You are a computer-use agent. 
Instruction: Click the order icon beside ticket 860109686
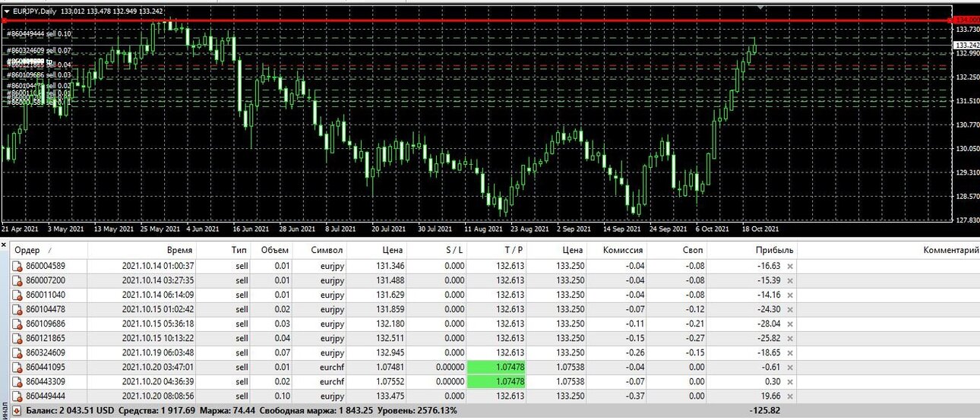coord(17,324)
